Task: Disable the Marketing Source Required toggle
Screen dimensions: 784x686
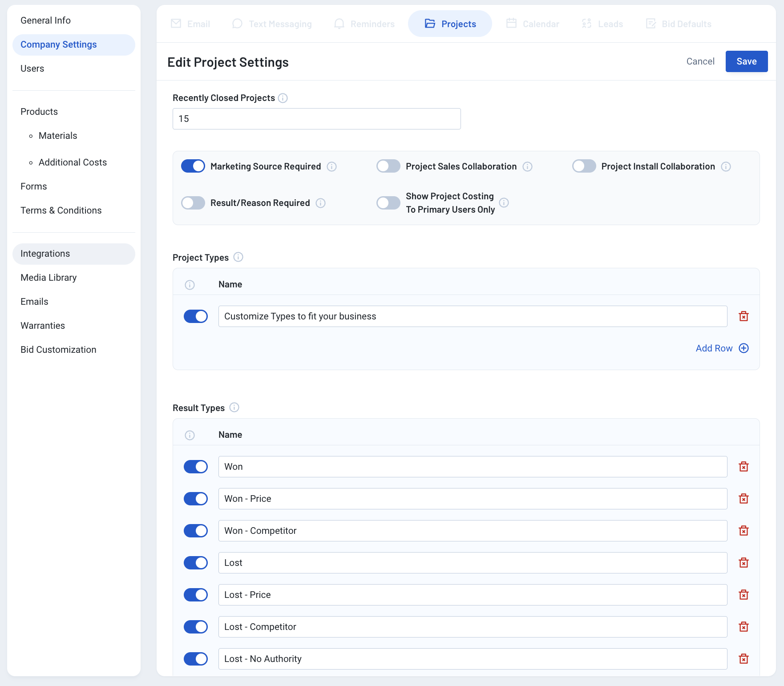Action: (x=193, y=166)
